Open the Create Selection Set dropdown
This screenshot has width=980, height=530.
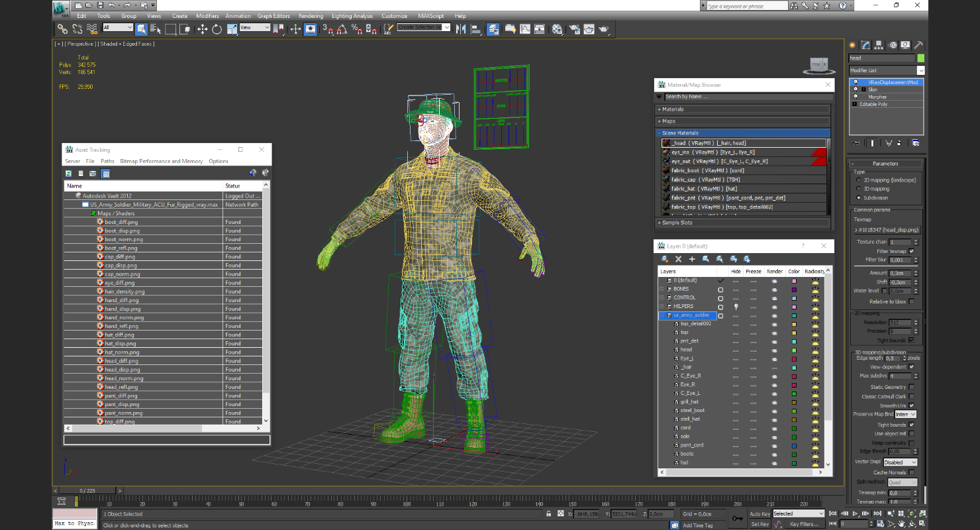click(424, 27)
